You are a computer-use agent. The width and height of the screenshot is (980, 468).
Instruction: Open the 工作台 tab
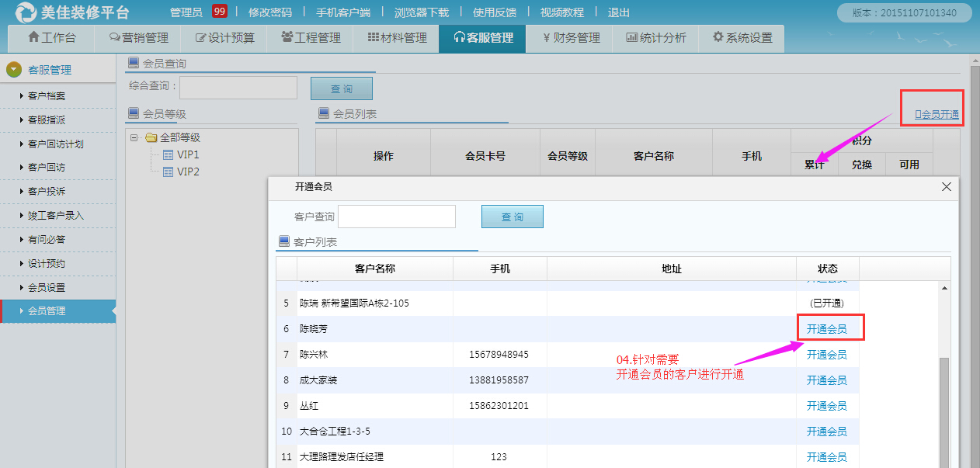pyautogui.click(x=51, y=38)
